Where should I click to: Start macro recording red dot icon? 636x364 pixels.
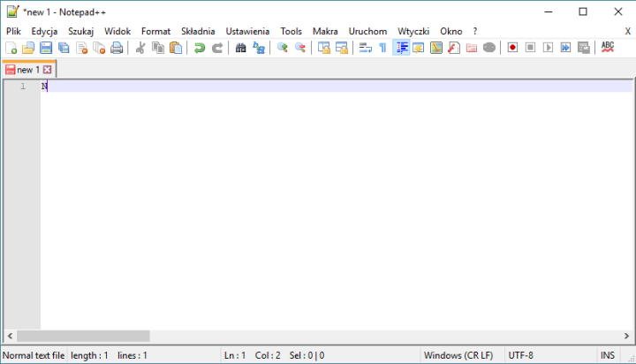point(512,48)
